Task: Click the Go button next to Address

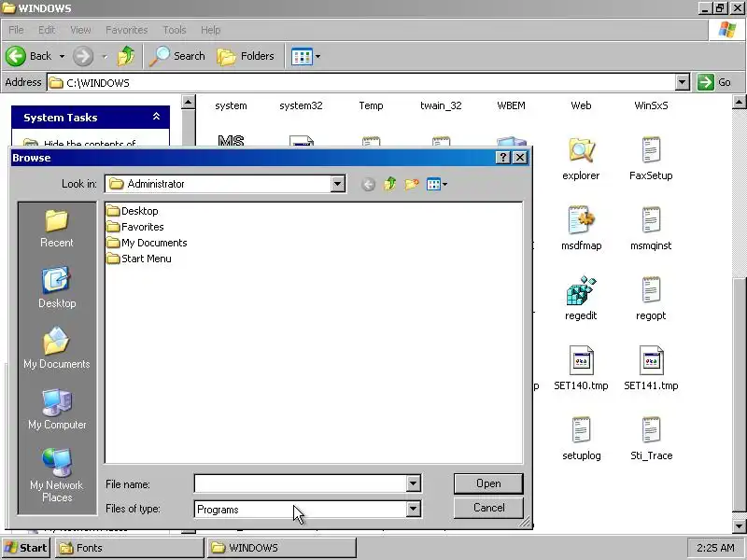Action: point(713,82)
